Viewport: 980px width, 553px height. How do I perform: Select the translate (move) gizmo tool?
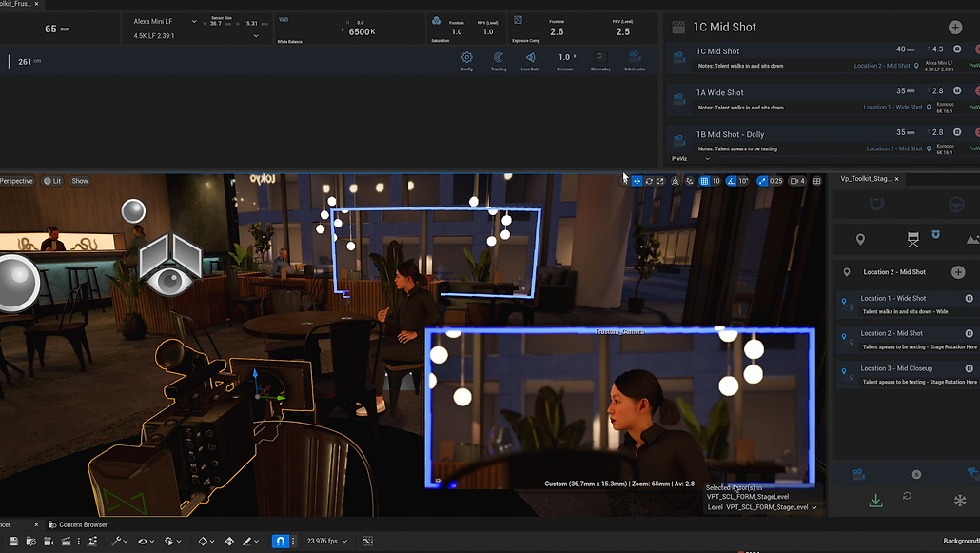[637, 181]
